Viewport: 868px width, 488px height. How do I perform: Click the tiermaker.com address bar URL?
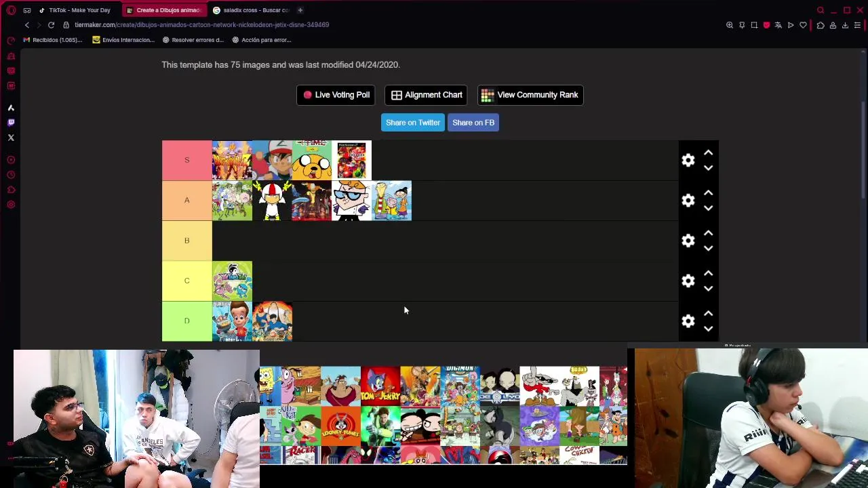(x=201, y=25)
